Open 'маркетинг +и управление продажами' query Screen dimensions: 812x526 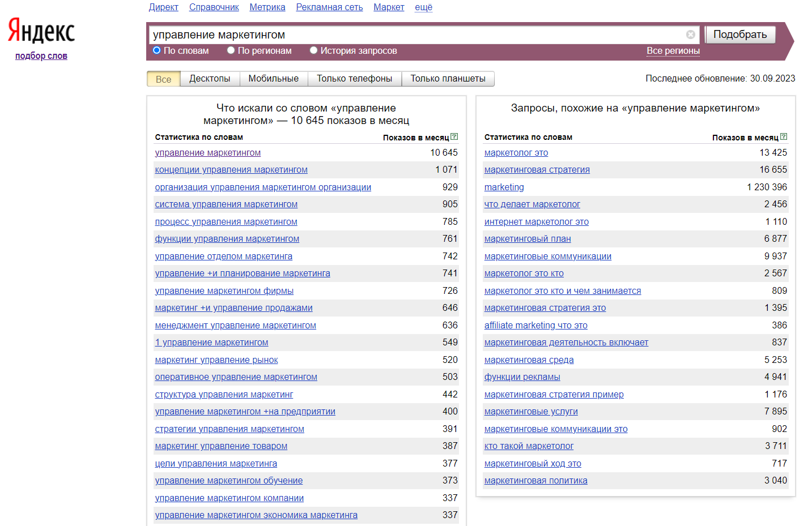(234, 308)
